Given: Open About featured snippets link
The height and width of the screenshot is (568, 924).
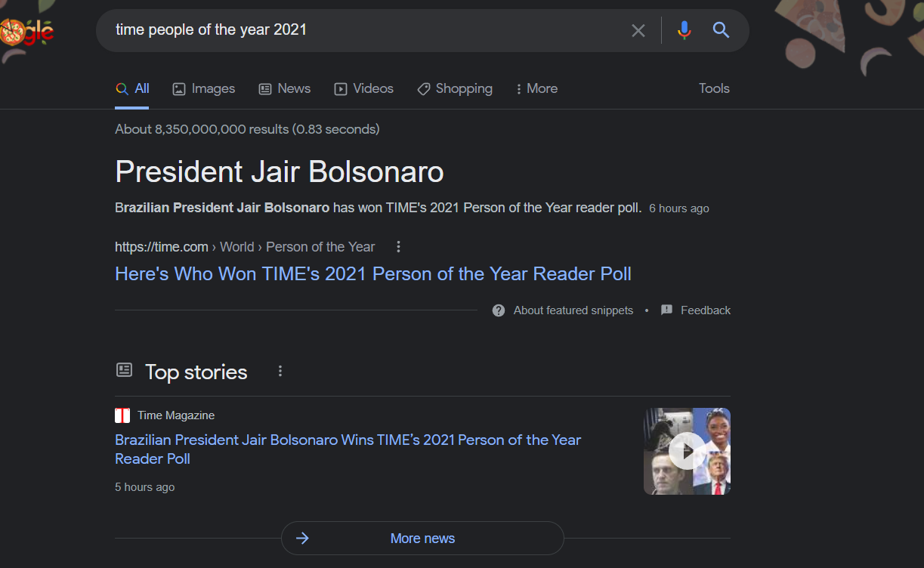Looking at the screenshot, I should click(x=573, y=310).
